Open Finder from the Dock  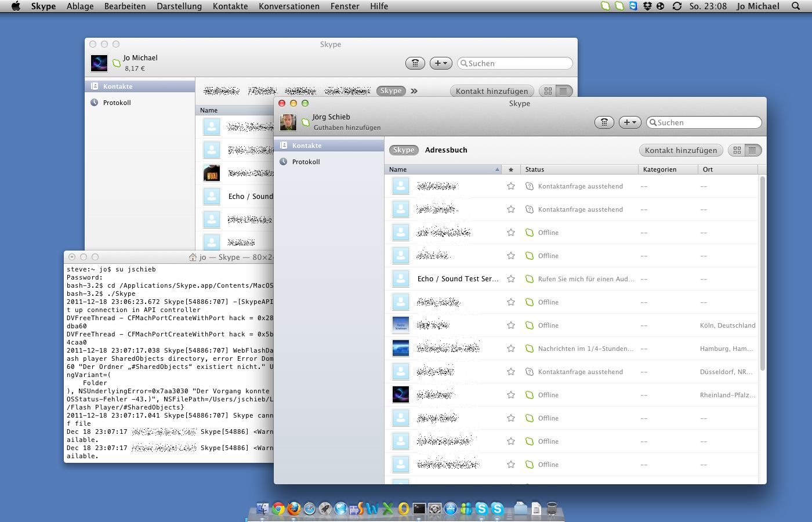[x=262, y=509]
